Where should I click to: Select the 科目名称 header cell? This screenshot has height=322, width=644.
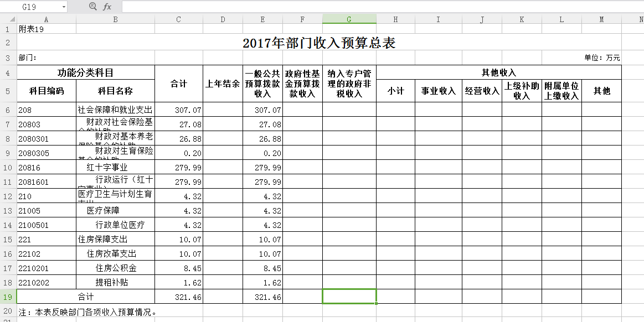pos(115,91)
